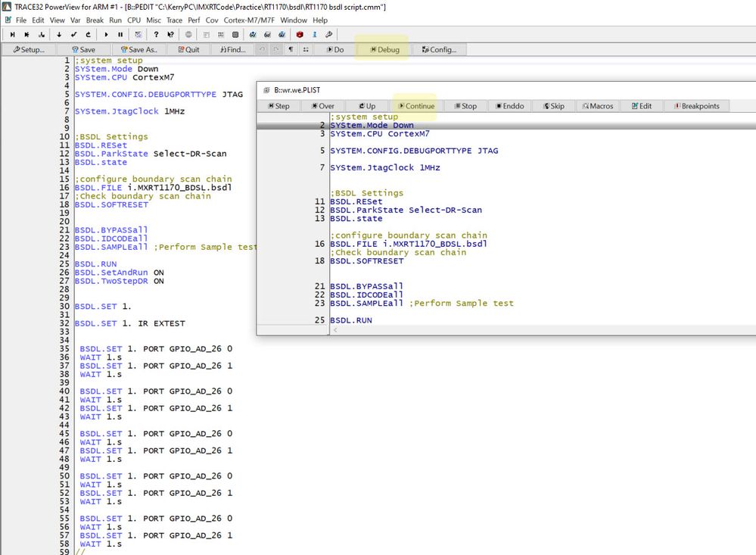The height and width of the screenshot is (555, 756).
Task: Click the greyed Stop command icon
Action: click(188, 35)
